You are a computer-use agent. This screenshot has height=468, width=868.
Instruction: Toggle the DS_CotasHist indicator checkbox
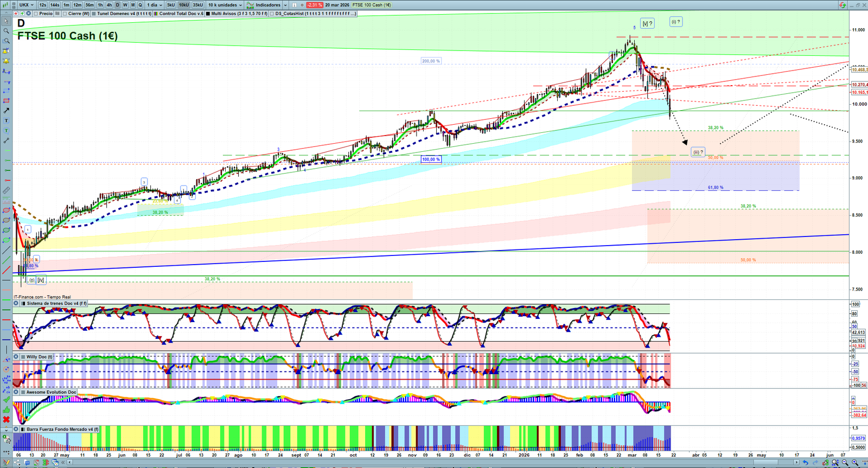point(272,14)
